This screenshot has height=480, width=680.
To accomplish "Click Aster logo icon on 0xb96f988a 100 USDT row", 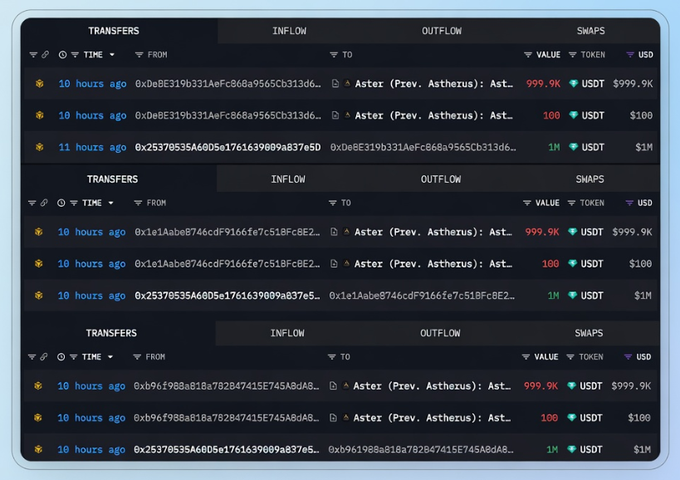I will click(346, 418).
